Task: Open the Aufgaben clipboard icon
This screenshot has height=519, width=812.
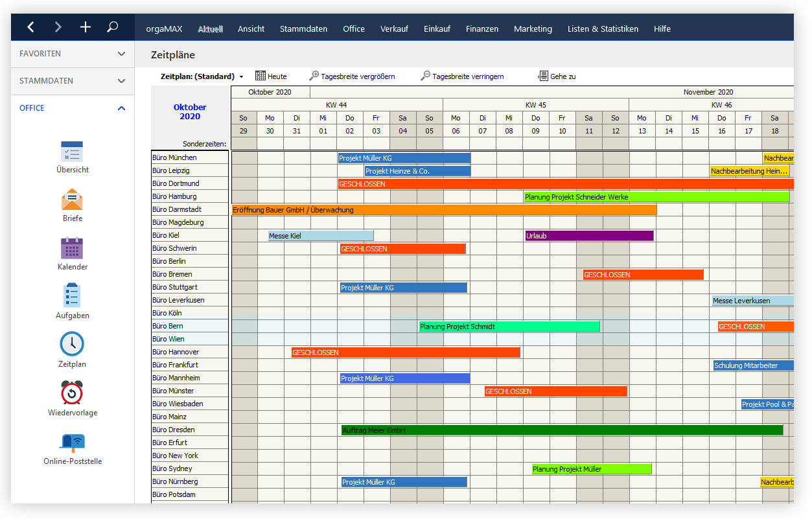Action: click(x=72, y=295)
